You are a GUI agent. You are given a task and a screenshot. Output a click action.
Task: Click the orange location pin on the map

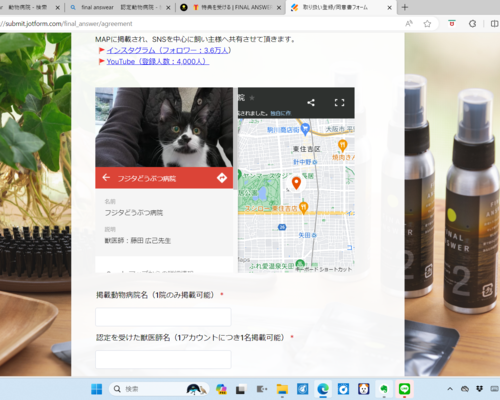click(296, 183)
